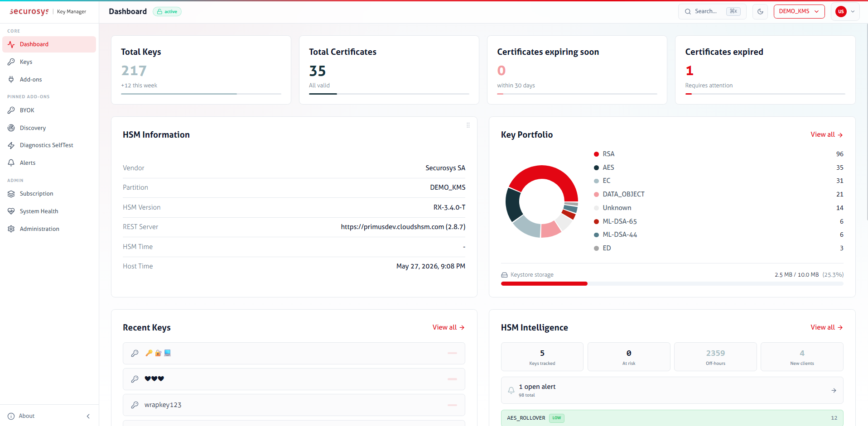
Task: Open System Health page
Action: [49, 211]
